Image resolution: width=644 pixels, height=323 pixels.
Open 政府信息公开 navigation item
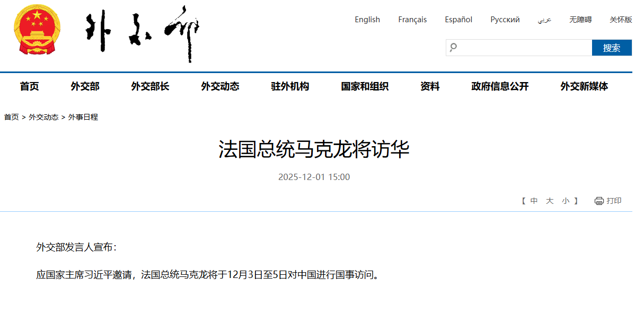[500, 86]
